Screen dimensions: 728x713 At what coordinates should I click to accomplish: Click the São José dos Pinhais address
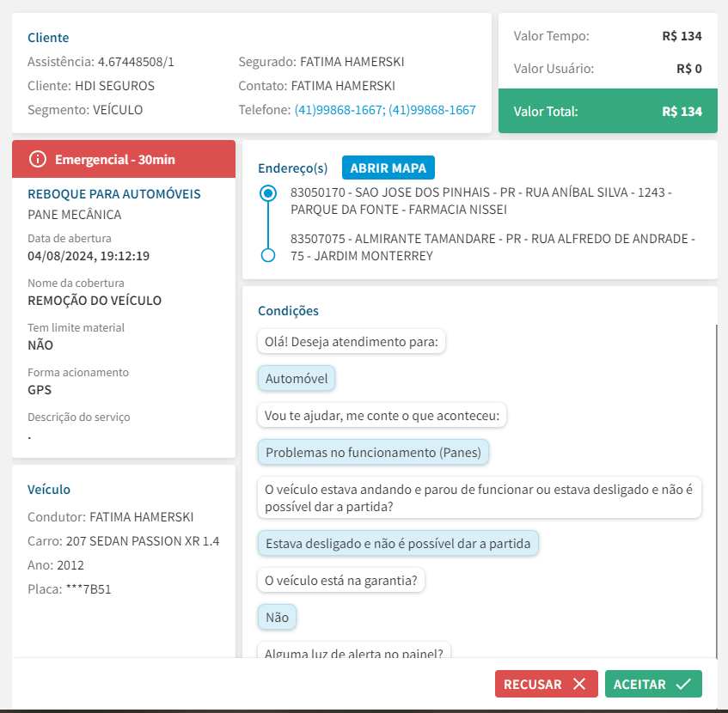pyautogui.click(x=480, y=201)
